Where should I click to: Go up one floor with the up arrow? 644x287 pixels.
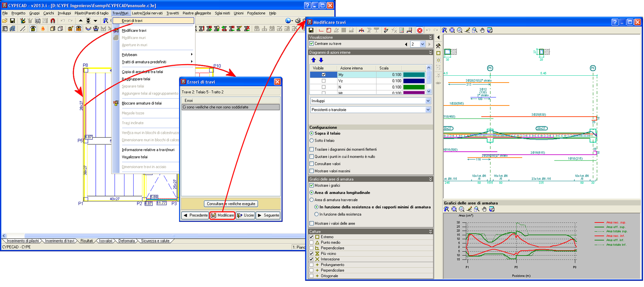[81, 21]
